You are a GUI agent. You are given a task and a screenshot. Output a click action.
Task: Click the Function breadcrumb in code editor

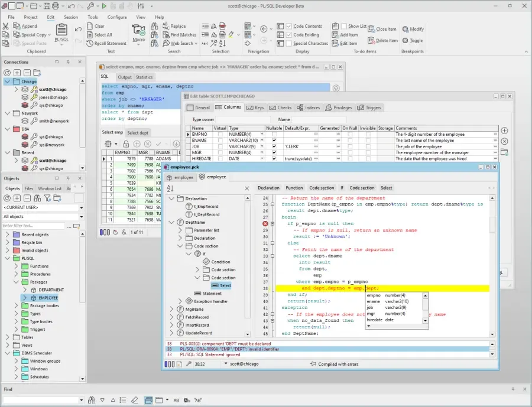tap(294, 188)
